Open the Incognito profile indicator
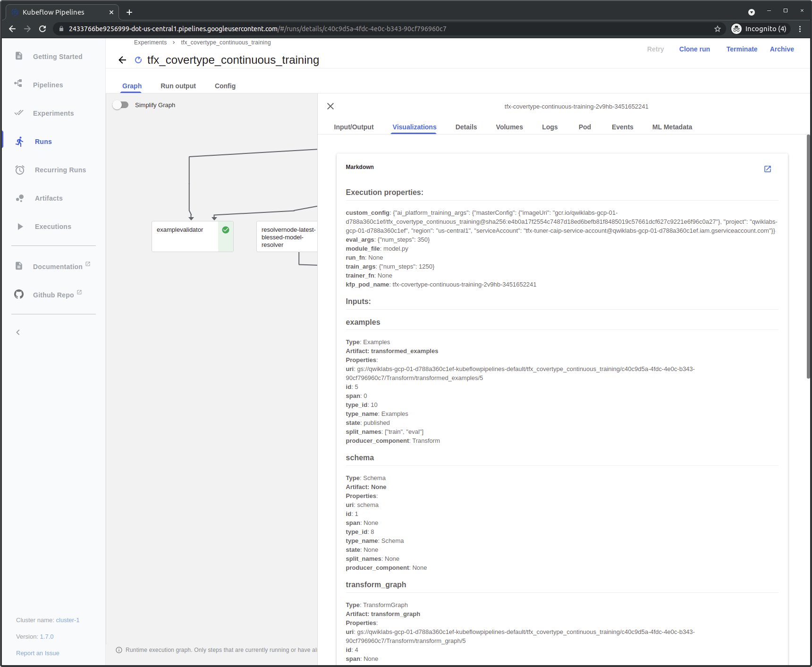Viewport: 812px width, 667px height. coord(759,29)
